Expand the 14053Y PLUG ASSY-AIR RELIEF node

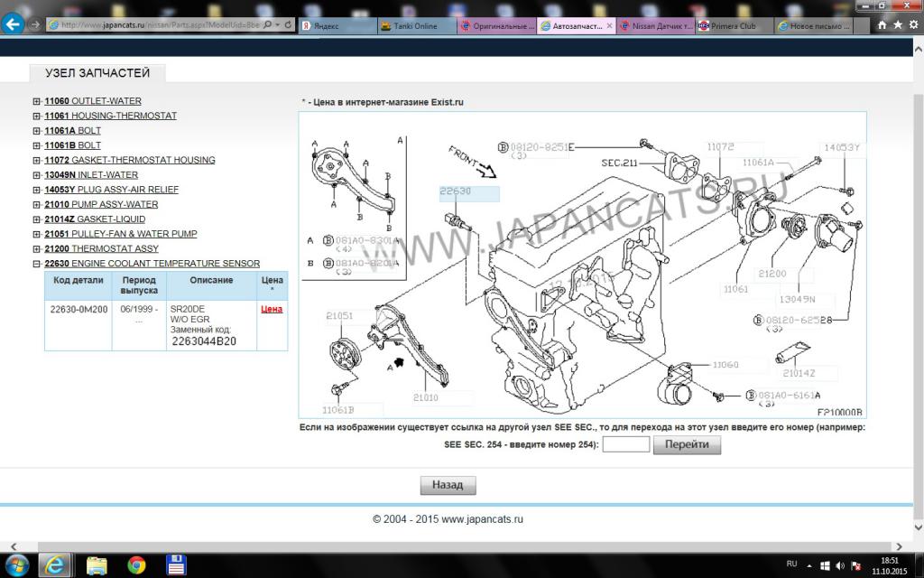pos(36,190)
